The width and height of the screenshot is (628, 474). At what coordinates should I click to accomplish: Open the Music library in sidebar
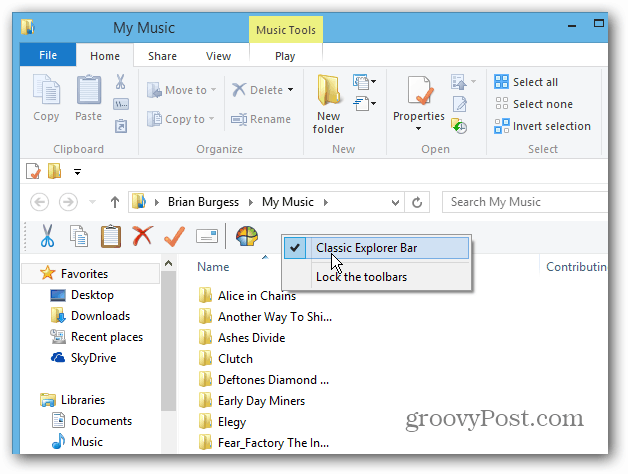[x=77, y=442]
